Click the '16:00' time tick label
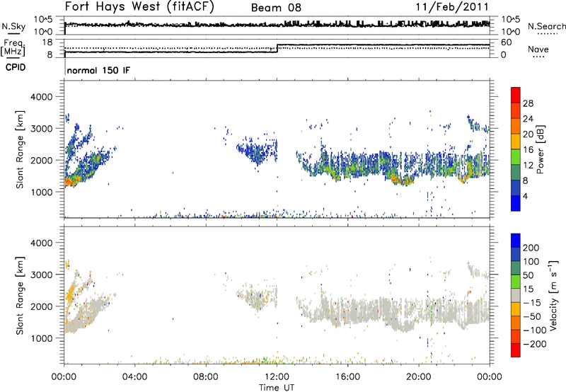566x392 pixels. (347, 377)
